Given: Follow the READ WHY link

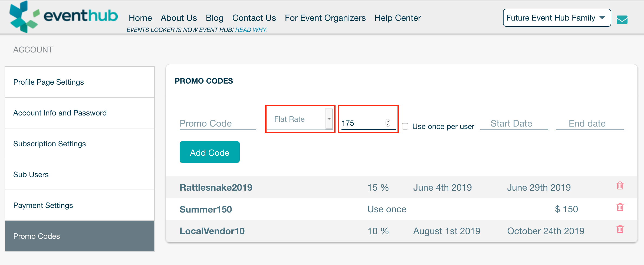Looking at the screenshot, I should pos(251,30).
